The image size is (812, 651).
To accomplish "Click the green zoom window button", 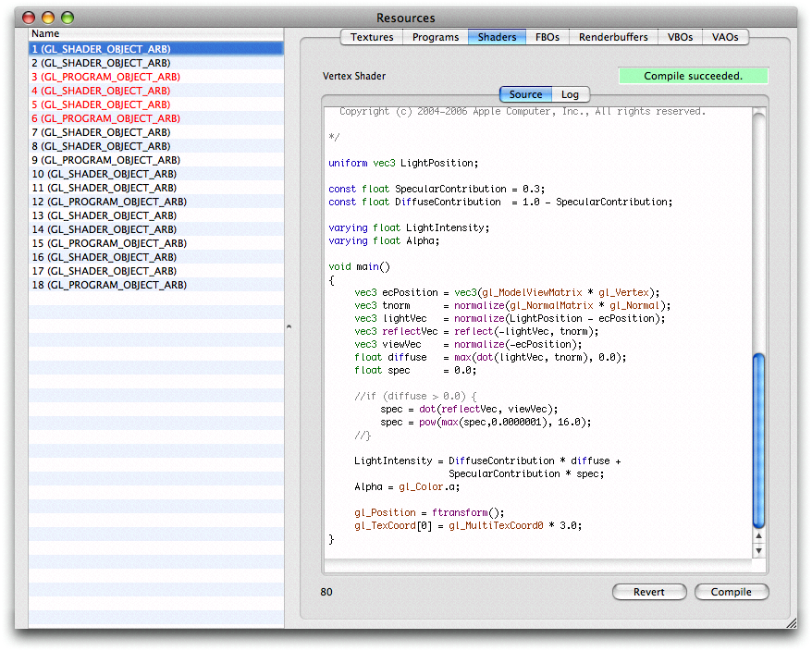I will (x=68, y=18).
